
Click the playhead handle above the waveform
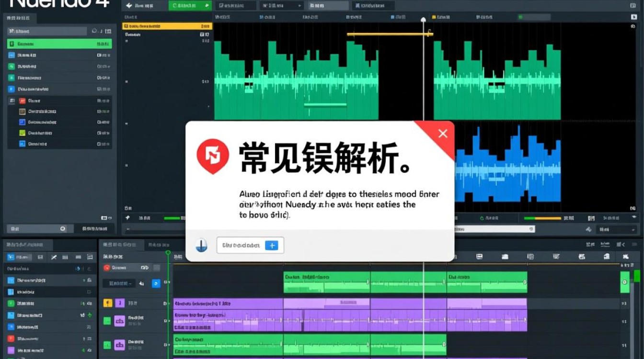pyautogui.click(x=423, y=20)
